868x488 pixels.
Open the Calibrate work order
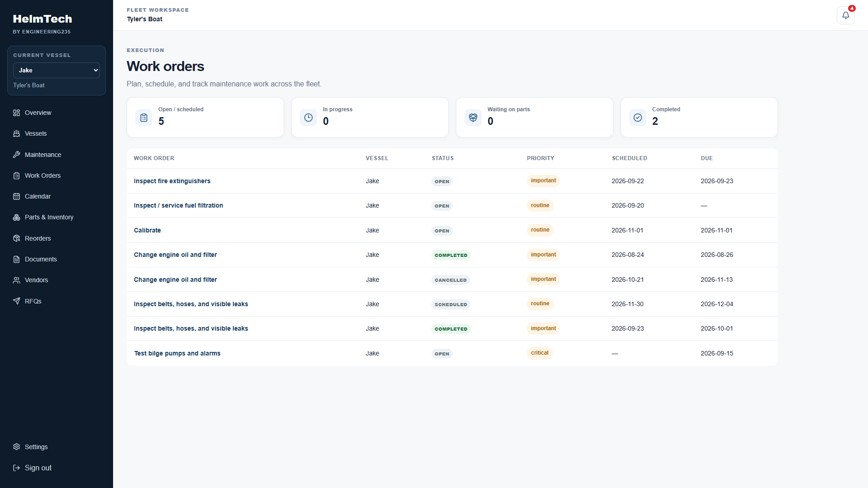pyautogui.click(x=147, y=230)
